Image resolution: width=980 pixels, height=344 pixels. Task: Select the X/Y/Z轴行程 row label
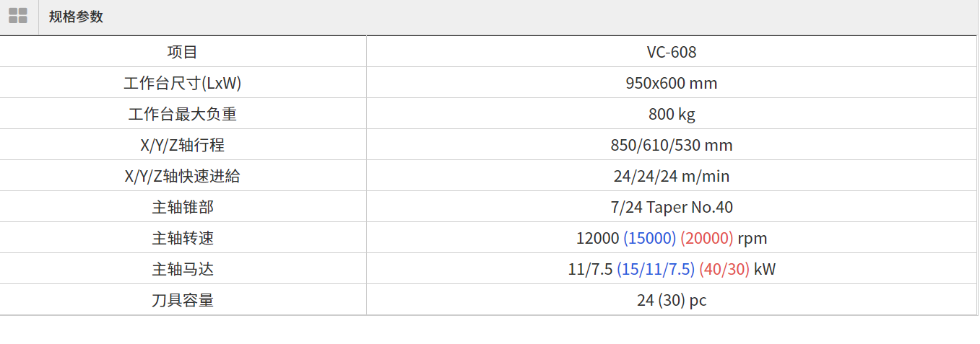click(182, 145)
